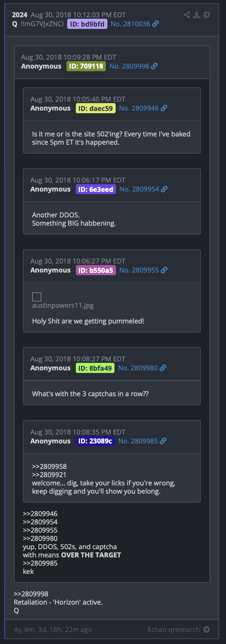This screenshot has width=226, height=644.
Task: Click the share icon in post header
Action: (187, 15)
